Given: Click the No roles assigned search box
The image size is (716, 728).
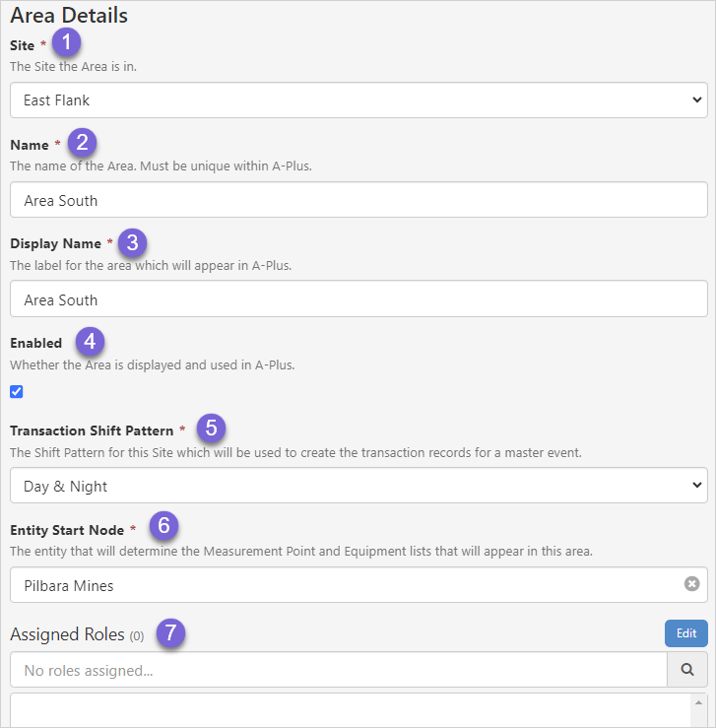Looking at the screenshot, I should pos(339,670).
